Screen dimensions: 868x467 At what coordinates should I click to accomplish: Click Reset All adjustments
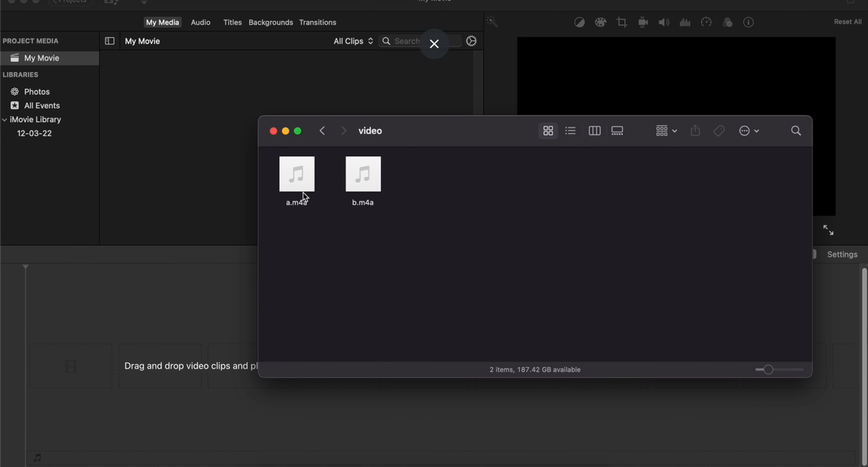coord(848,22)
